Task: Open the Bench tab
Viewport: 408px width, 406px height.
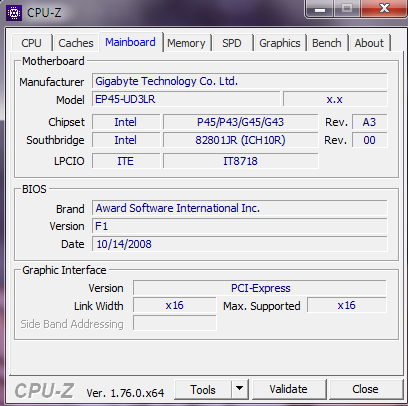Action: click(x=327, y=43)
